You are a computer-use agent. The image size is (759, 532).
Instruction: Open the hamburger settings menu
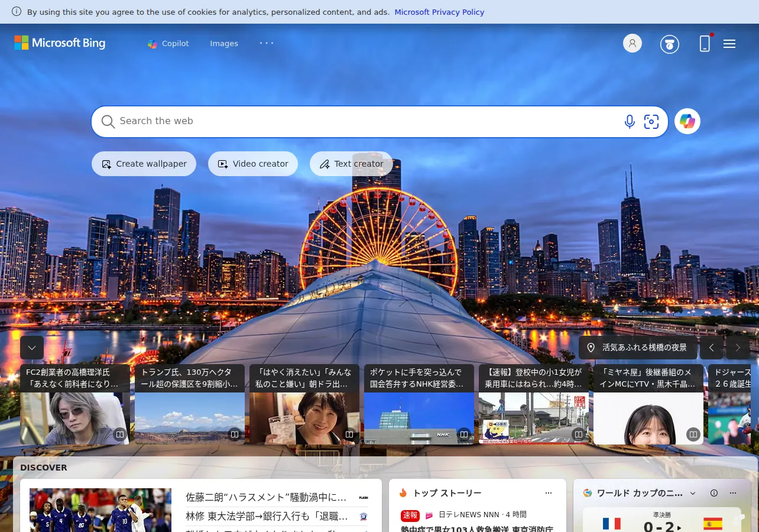729,44
